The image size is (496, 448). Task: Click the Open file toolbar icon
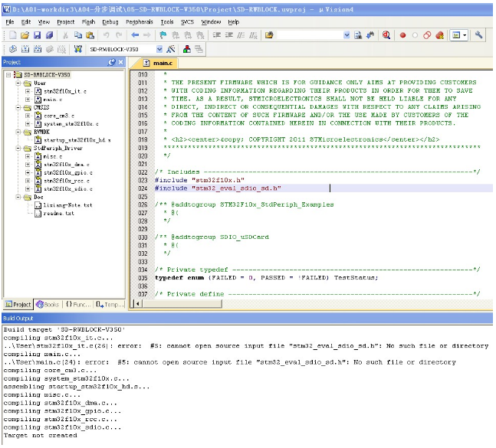click(25, 35)
